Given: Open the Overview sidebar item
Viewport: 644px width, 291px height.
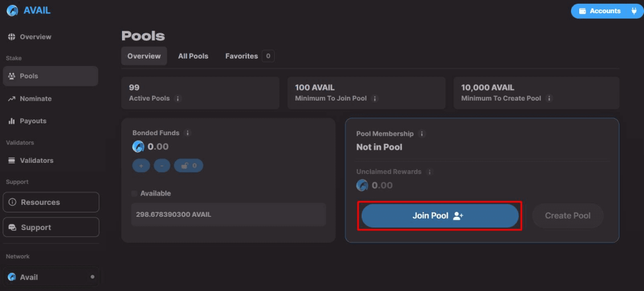Looking at the screenshot, I should coord(50,37).
